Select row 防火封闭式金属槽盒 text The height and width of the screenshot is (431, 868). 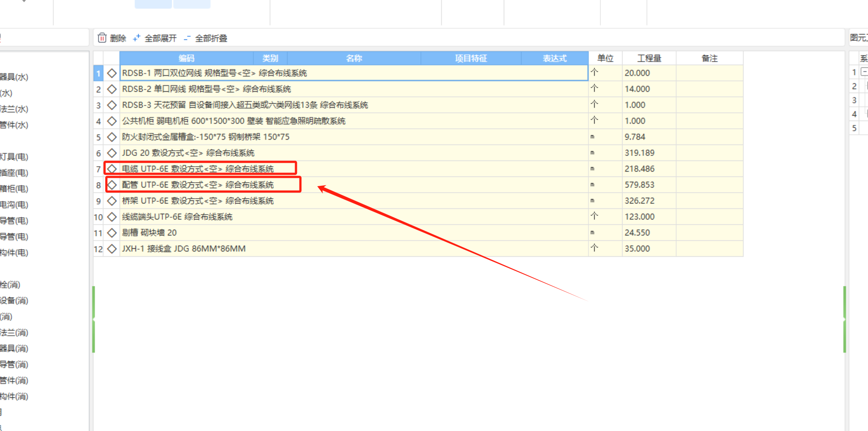click(206, 137)
